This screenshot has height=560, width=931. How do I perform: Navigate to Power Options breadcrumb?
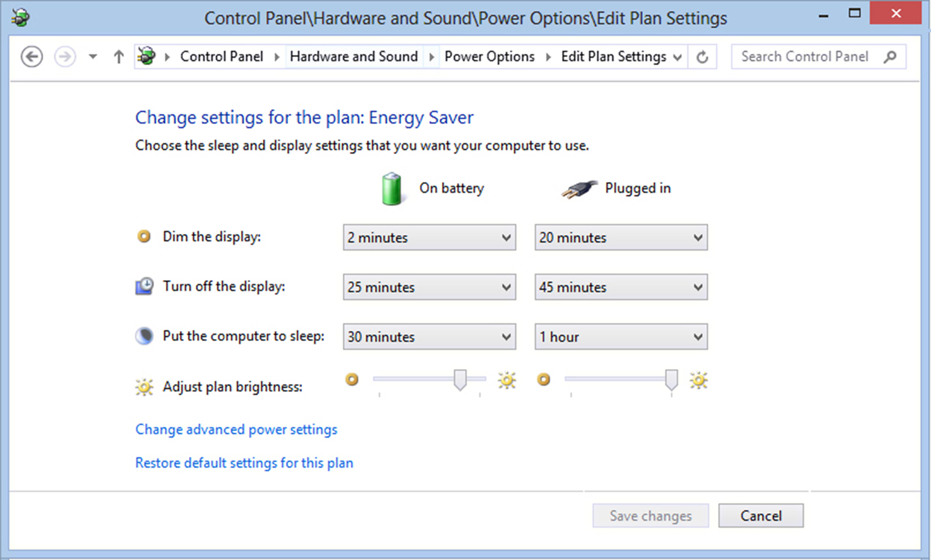(489, 57)
